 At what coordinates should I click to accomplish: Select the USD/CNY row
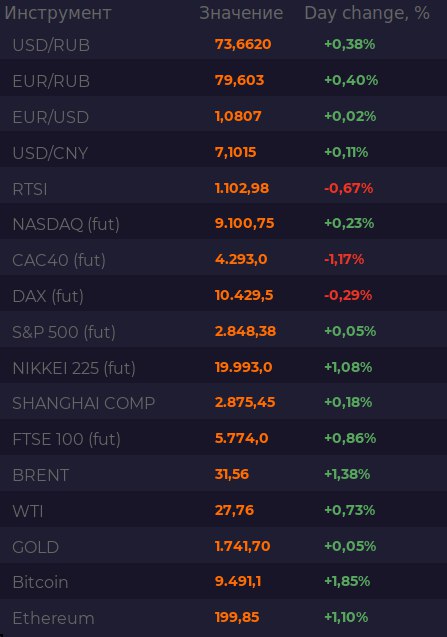[224, 152]
